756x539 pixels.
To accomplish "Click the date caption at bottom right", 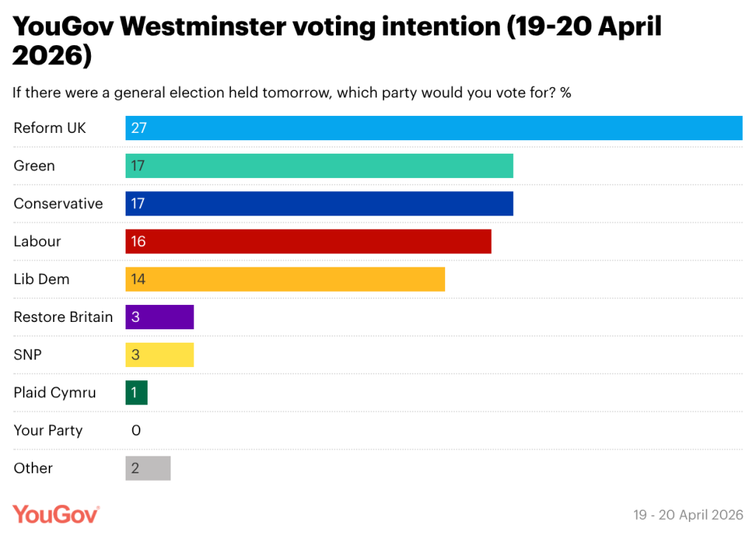I will coord(688,515).
